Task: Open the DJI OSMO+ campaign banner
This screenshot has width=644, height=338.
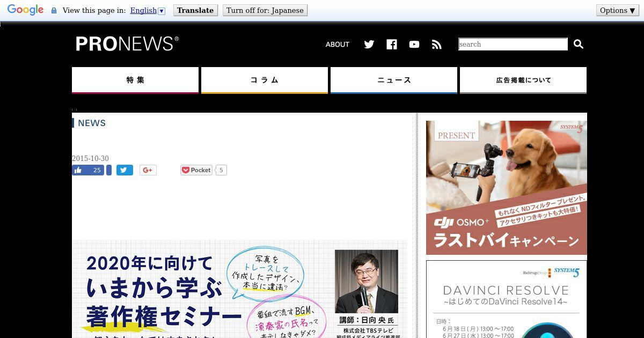Action: pyautogui.click(x=507, y=188)
